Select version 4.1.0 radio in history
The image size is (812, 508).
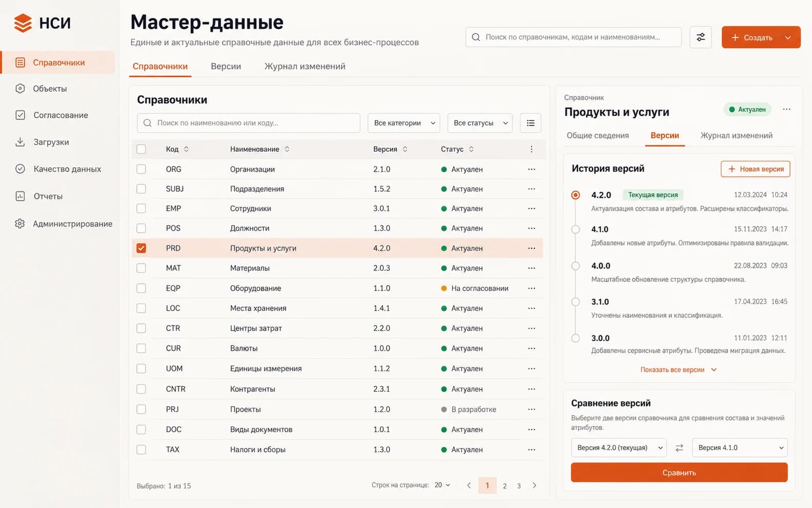pyautogui.click(x=576, y=230)
